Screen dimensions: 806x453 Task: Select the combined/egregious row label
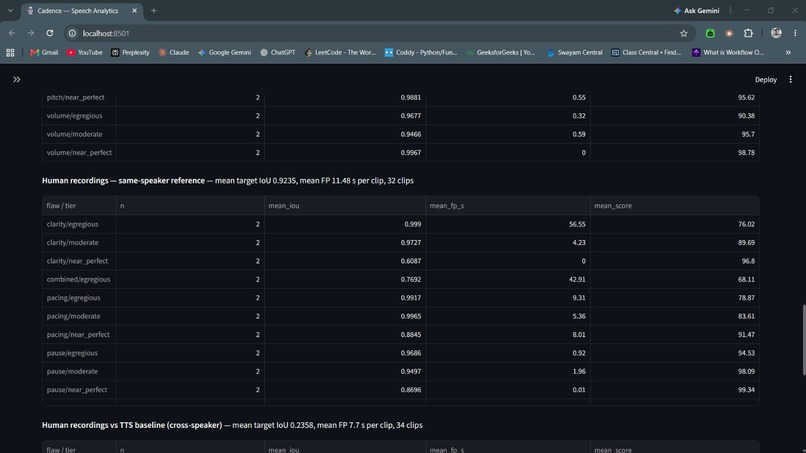coord(78,280)
